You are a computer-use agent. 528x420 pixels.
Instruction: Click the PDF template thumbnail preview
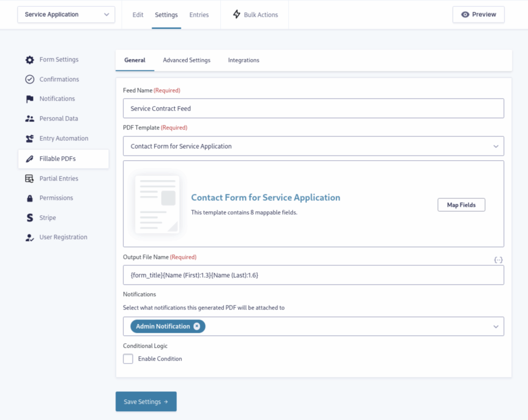[x=157, y=204]
